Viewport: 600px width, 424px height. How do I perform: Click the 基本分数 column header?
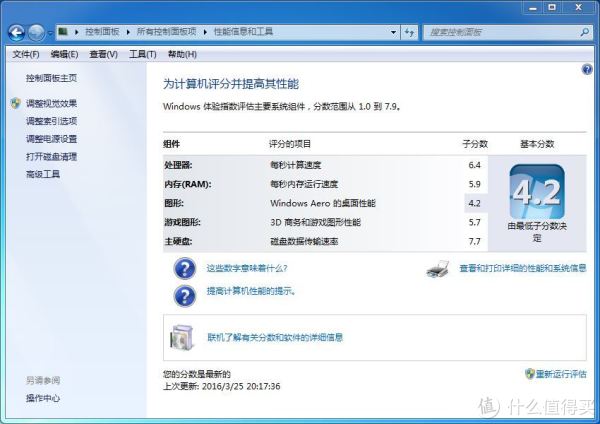537,144
